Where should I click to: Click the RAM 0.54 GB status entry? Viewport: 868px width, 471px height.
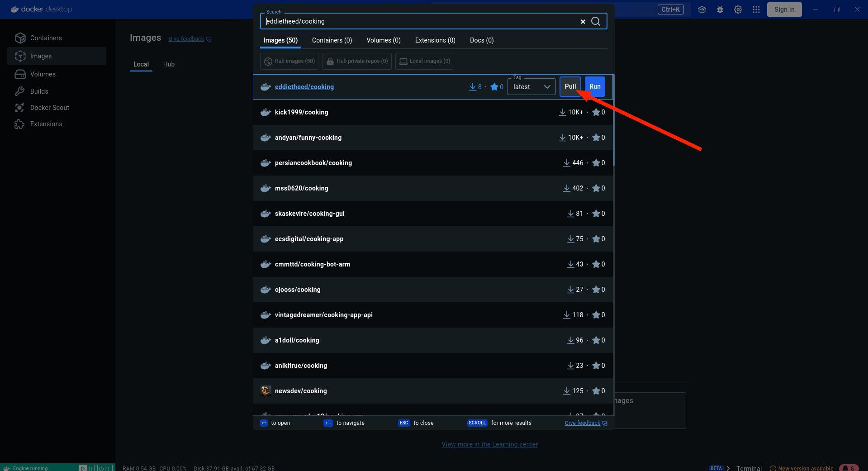click(x=139, y=468)
